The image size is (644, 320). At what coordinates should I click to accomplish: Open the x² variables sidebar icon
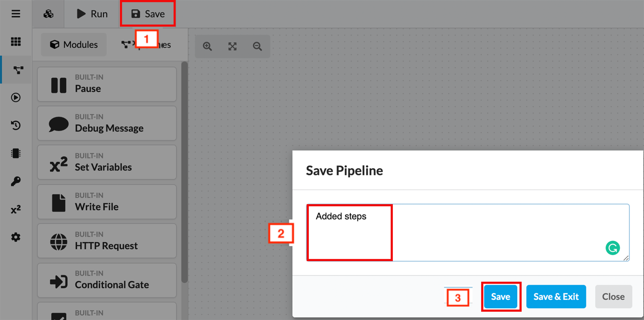[x=16, y=210]
